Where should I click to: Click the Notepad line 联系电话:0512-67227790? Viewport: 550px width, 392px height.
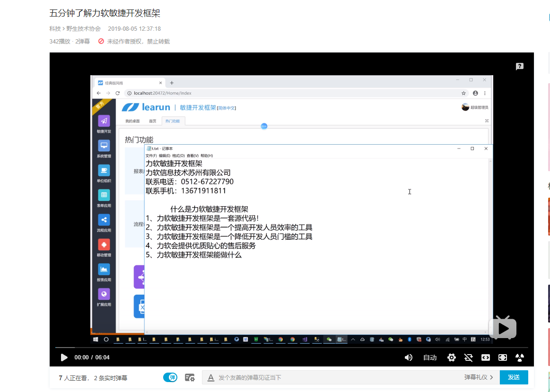(190, 182)
